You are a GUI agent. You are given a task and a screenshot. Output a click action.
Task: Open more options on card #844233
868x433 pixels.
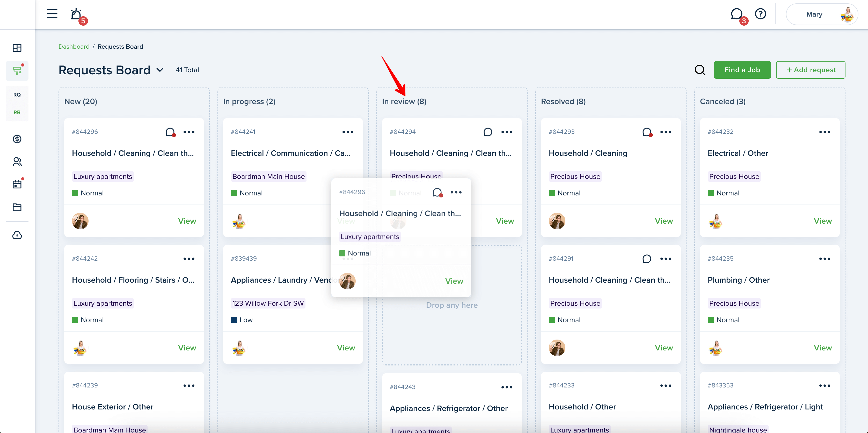[666, 385]
